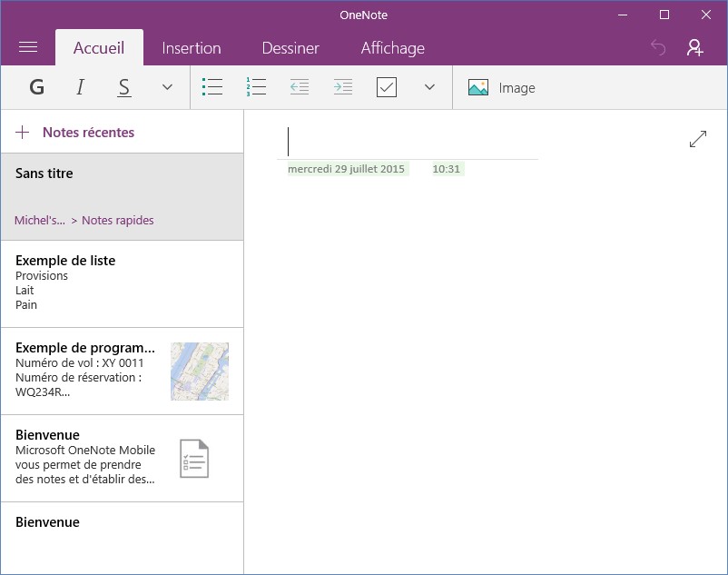Screen dimensions: 728x575
Task: Toggle underline formatting (S)
Action: pyautogui.click(x=124, y=87)
